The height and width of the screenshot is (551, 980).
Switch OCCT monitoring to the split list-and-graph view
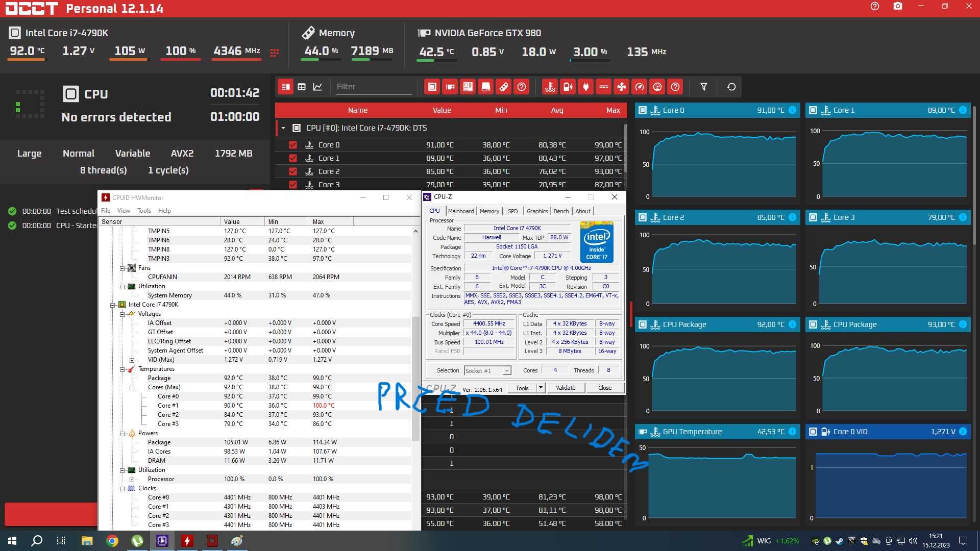click(x=286, y=87)
